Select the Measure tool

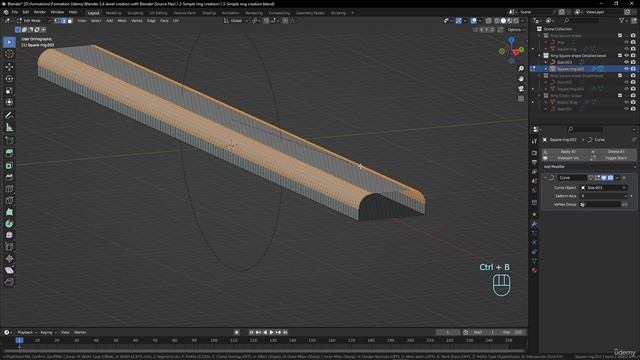(x=9, y=127)
